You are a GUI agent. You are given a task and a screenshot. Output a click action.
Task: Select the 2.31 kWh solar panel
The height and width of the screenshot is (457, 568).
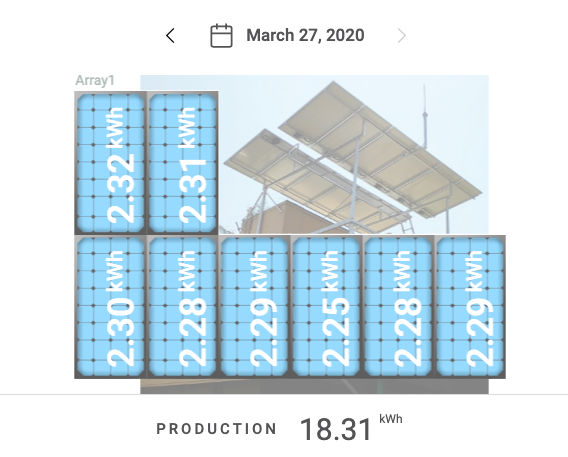[182, 163]
